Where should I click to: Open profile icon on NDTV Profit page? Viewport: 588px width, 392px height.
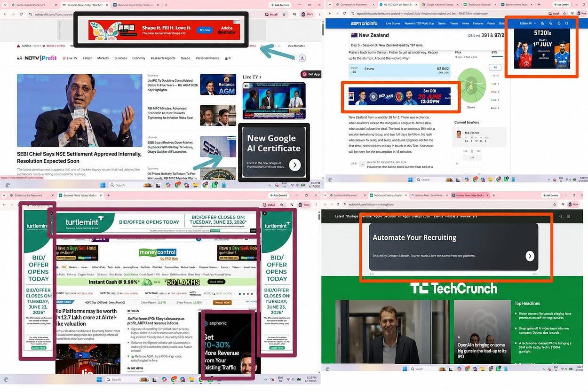[302, 58]
